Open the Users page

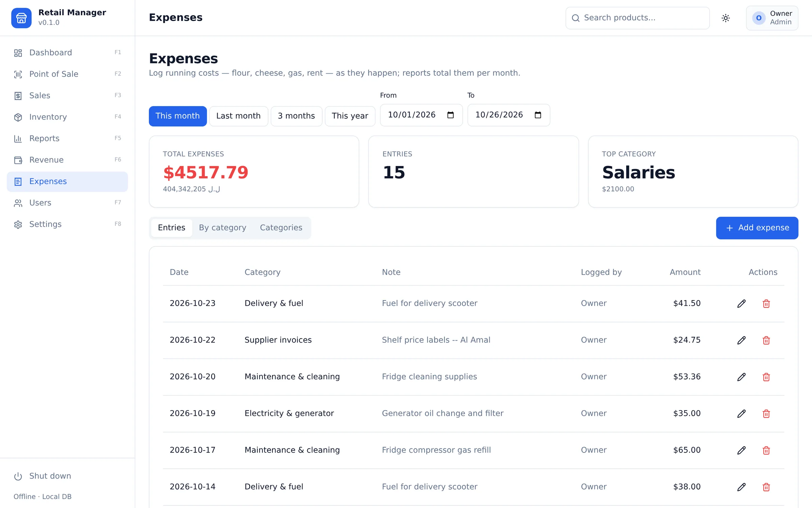point(67,203)
